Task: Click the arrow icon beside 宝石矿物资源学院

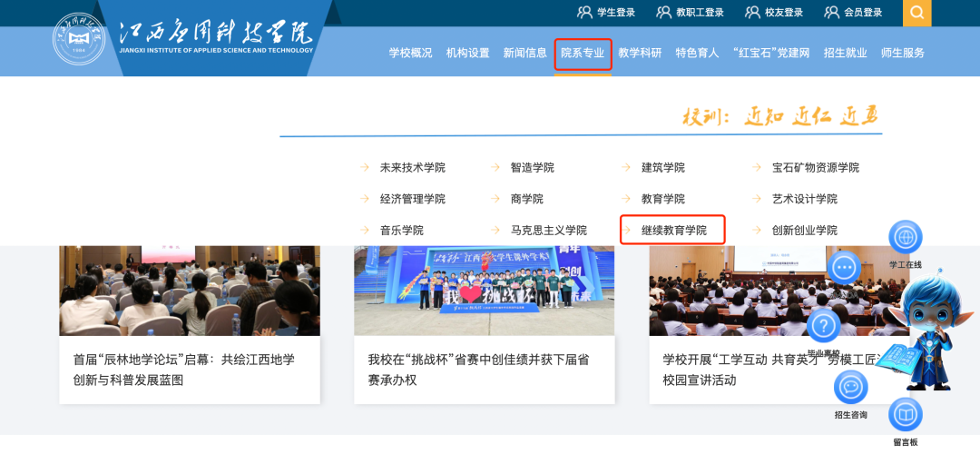Action: click(757, 168)
